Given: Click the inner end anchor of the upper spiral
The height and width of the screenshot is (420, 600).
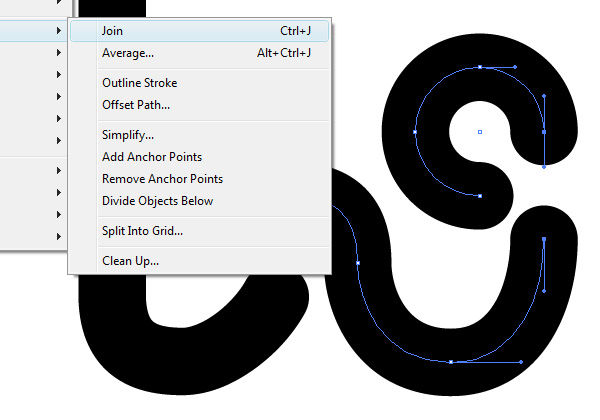Looking at the screenshot, I should click(480, 196).
